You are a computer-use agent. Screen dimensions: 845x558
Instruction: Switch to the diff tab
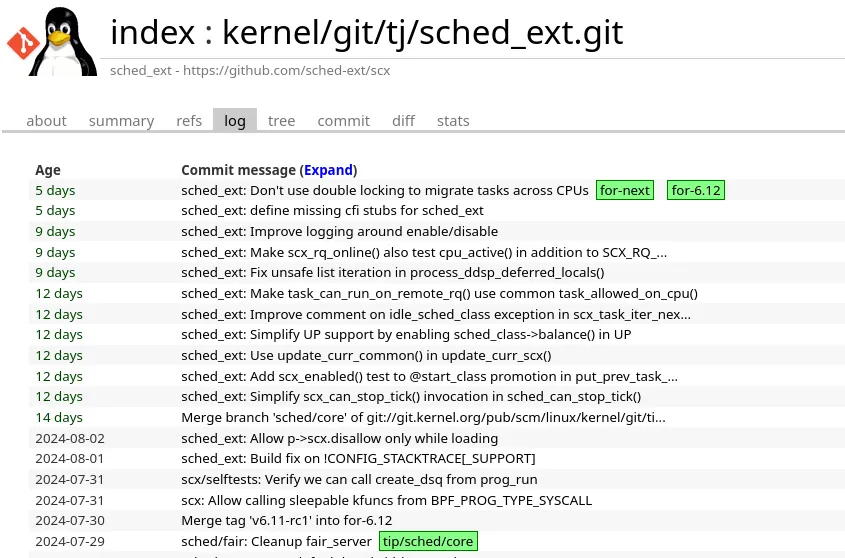(403, 121)
